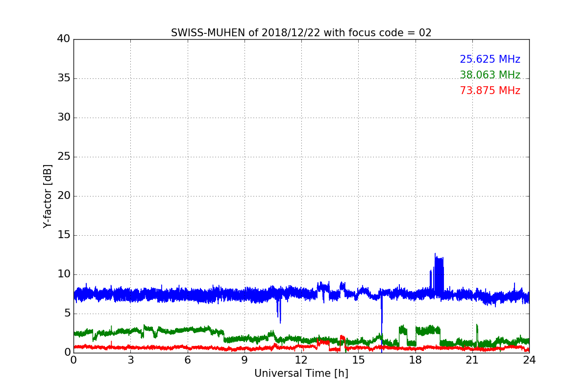Click the x-axis tick label 9

[x=245, y=360]
